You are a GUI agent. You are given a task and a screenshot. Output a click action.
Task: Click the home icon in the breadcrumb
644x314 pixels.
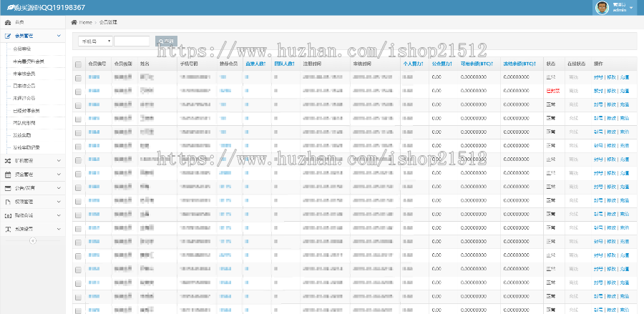[74, 22]
